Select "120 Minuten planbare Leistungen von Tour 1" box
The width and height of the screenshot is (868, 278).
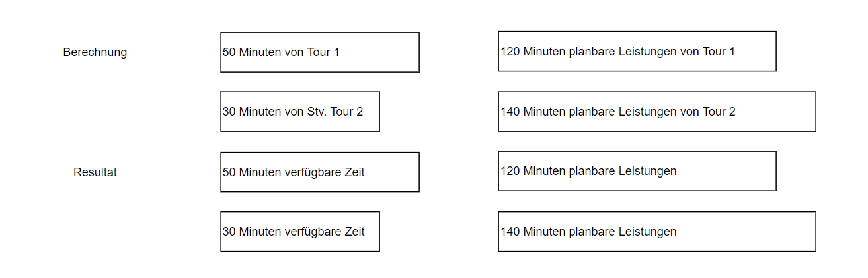pos(637,52)
